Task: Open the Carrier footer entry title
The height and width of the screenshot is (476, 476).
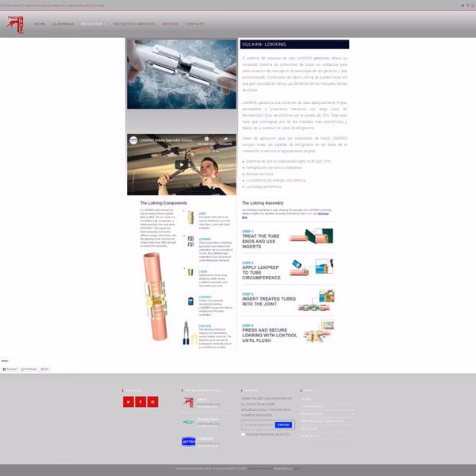Action: pyautogui.click(x=205, y=439)
